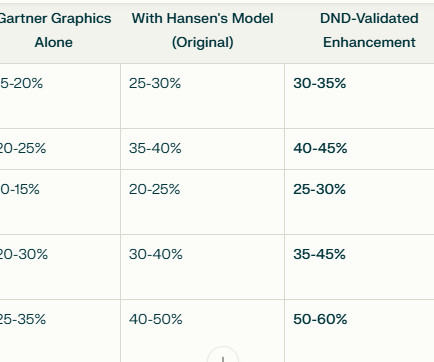The width and height of the screenshot is (434, 362).
Task: Select the With Hansen's Model (Original) header
Action: point(203,30)
